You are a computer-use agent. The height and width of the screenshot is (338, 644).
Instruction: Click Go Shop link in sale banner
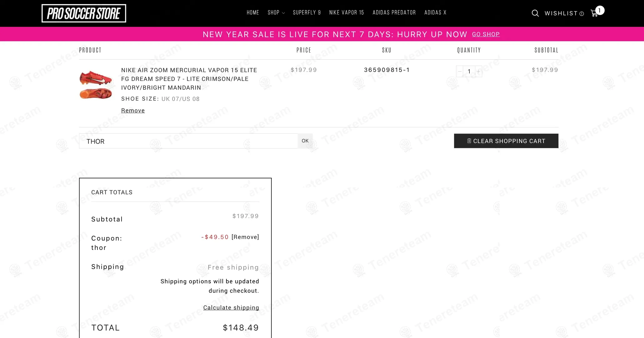pyautogui.click(x=486, y=34)
